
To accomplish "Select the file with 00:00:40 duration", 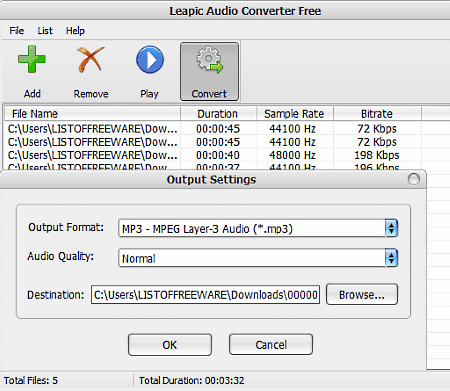I will tap(213, 155).
